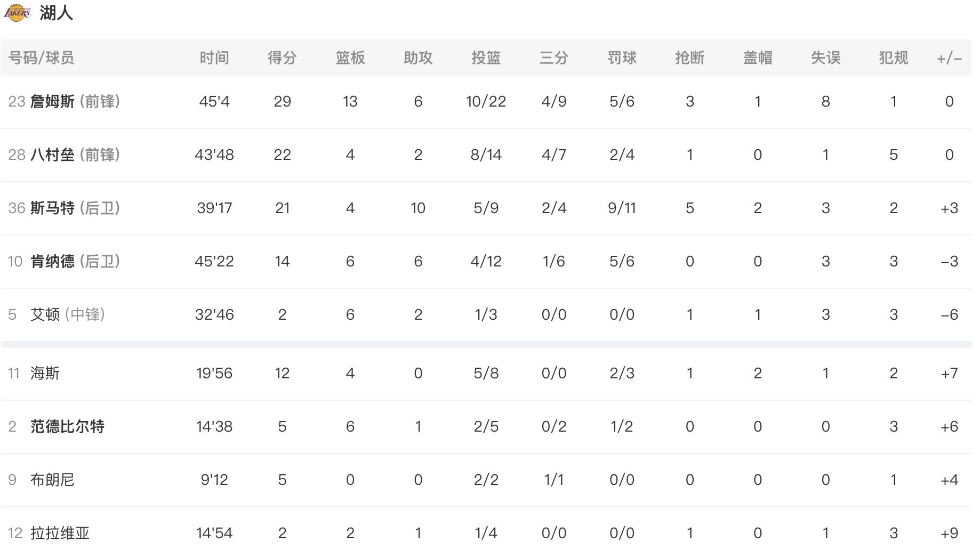Image resolution: width=980 pixels, height=551 pixels.
Task: Click player name 范德比尔特
Action: (67, 426)
